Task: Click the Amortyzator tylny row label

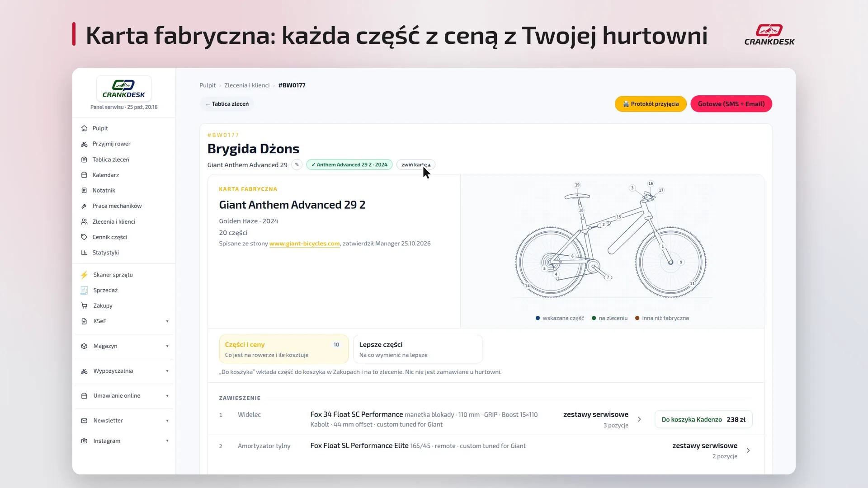Action: tap(264, 446)
